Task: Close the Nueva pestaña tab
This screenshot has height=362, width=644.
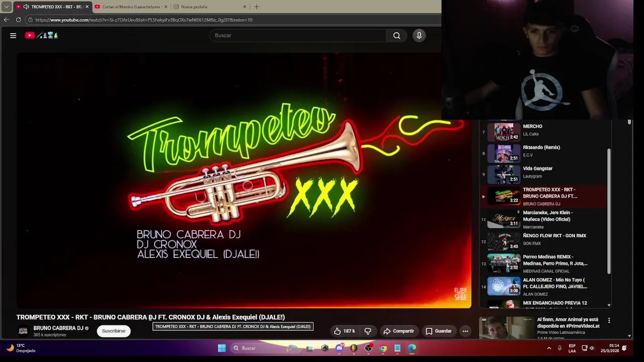Action: 245,7
